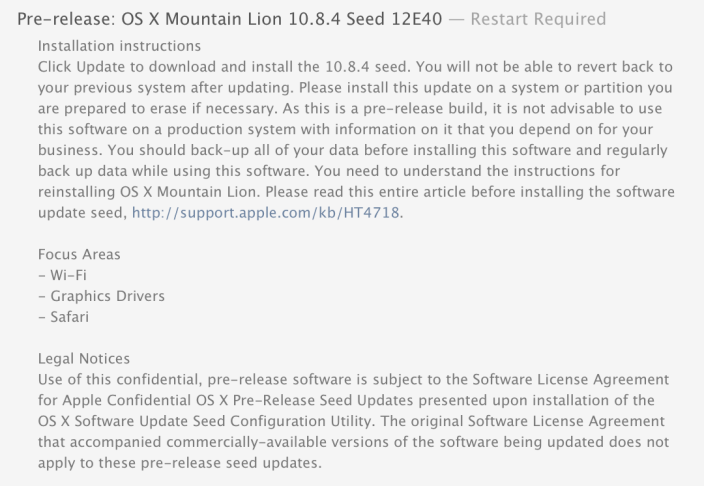The width and height of the screenshot is (704, 486).
Task: Click the Safari focus area item
Action: 63,317
